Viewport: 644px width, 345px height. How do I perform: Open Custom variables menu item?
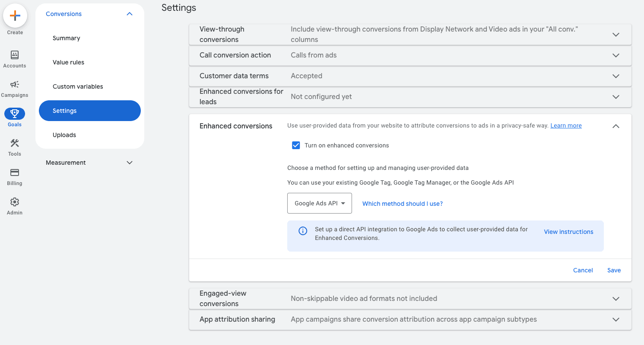pos(90,86)
